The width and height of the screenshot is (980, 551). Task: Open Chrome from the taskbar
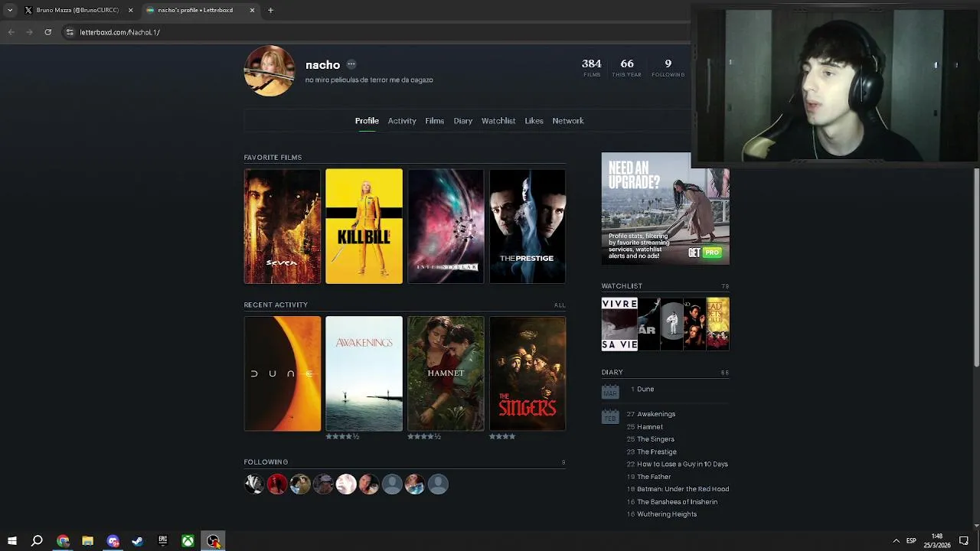coord(63,541)
